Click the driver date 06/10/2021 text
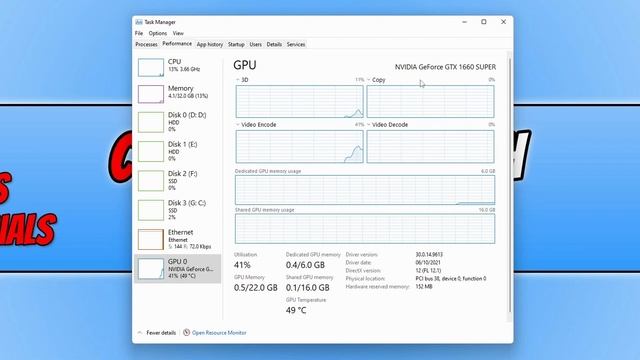Image resolution: width=640 pixels, height=360 pixels. pos(428,263)
